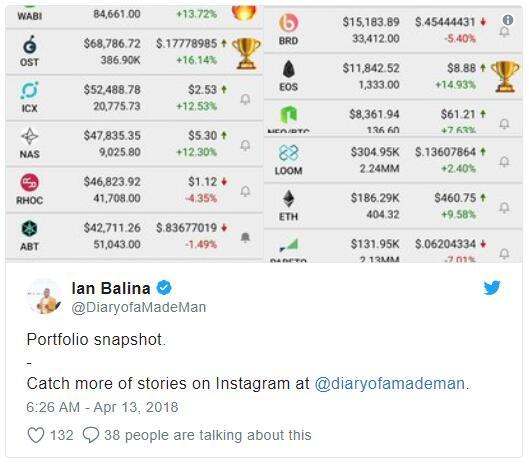Open replies via speech bubble icon

(91, 435)
